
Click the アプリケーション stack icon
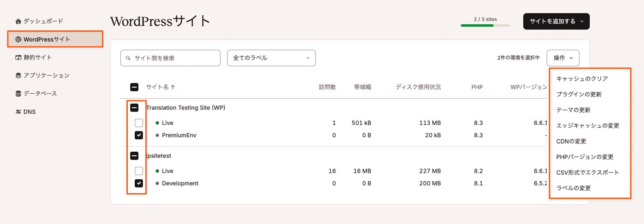[x=18, y=76]
